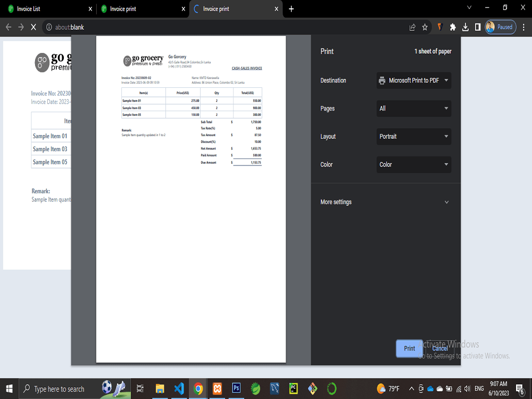The image size is (532, 399).
Task: Open the Extensions puzzle icon
Action: (453, 27)
